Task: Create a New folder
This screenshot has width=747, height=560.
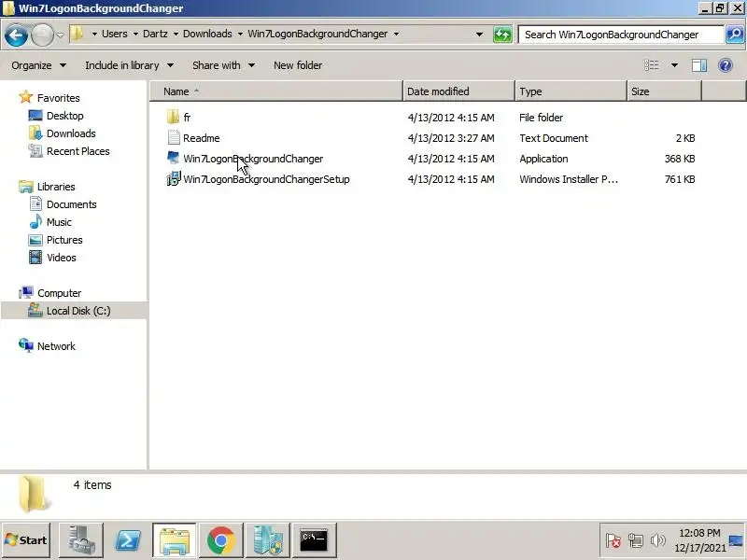Action: pyautogui.click(x=298, y=65)
